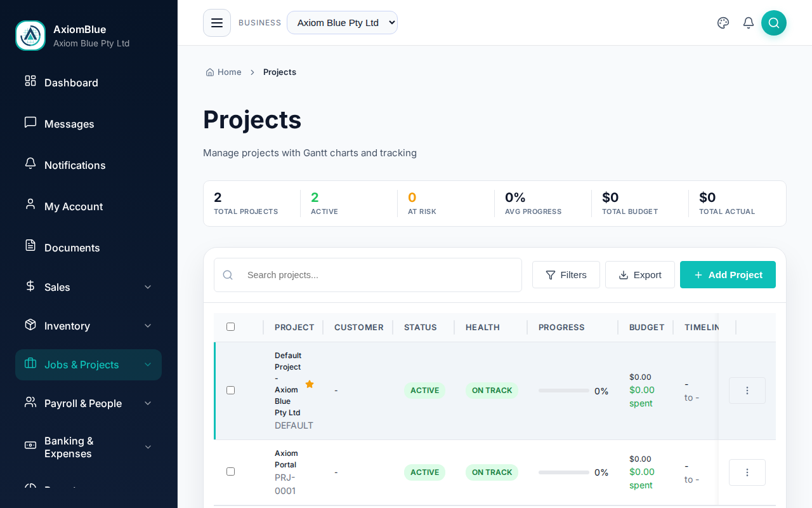Viewport: 812px width, 508px height.
Task: Click the Notifications bell icon in sidebar
Action: pyautogui.click(x=30, y=163)
